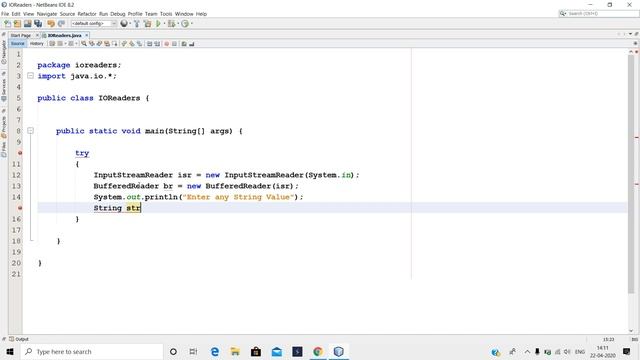
Task: Click the Find Next Occurrence icon
Action: coord(99,44)
